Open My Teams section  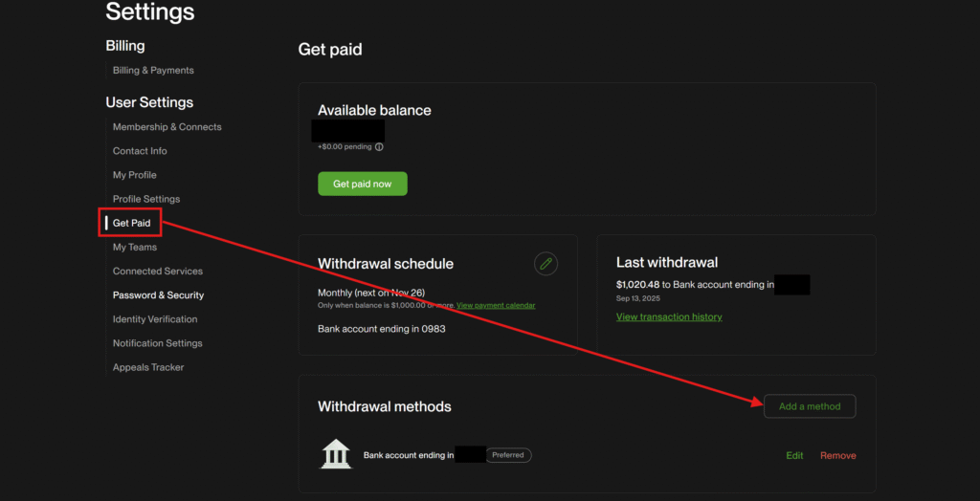(134, 247)
